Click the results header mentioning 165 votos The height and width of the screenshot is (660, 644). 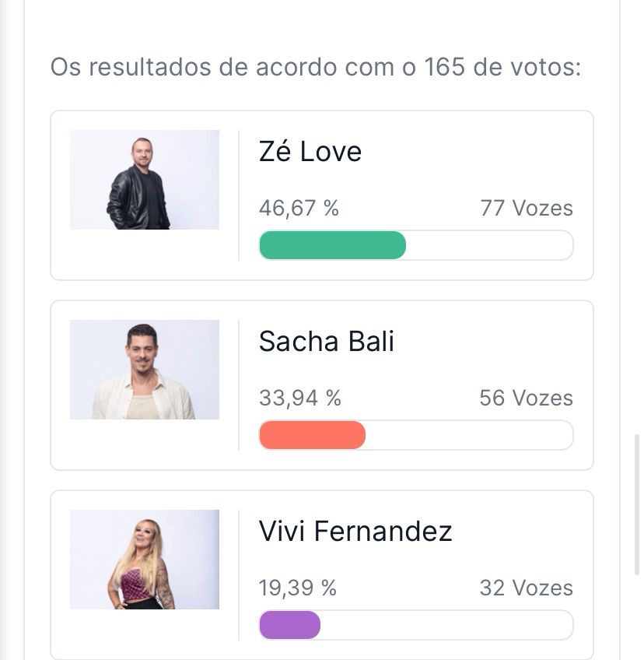click(x=316, y=67)
